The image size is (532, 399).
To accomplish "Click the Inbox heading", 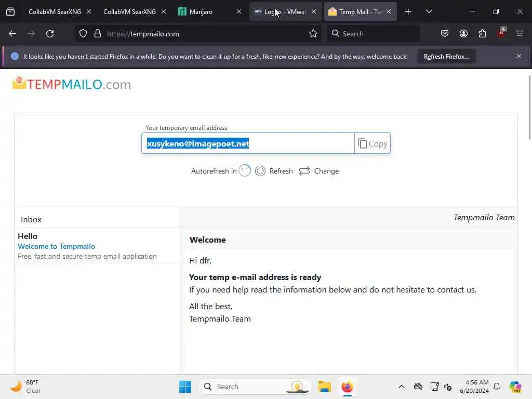I will (31, 220).
